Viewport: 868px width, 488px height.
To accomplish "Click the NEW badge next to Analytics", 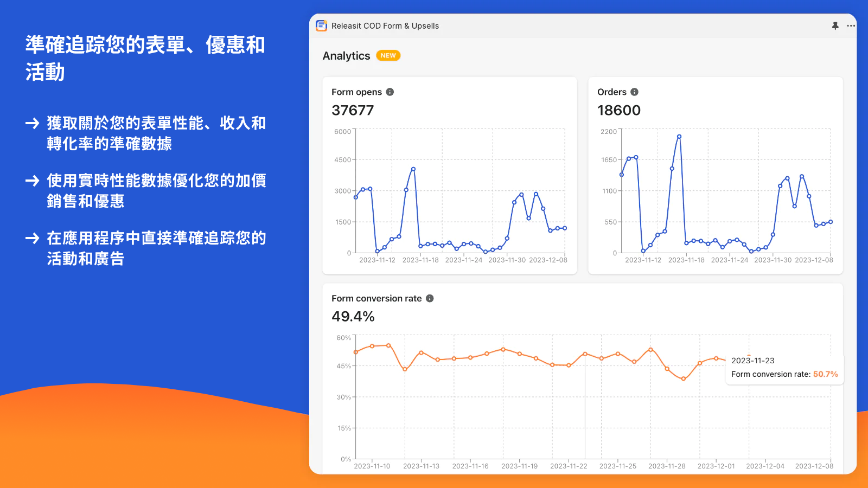I will (388, 55).
